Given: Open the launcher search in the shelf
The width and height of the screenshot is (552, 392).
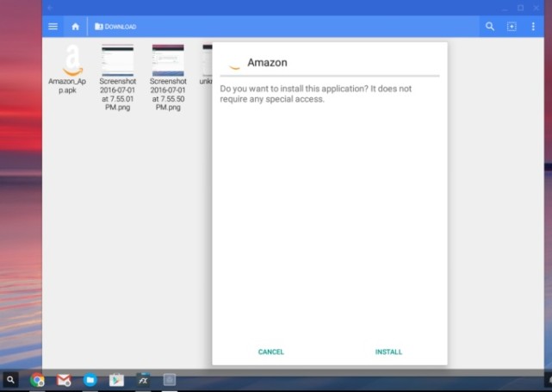Looking at the screenshot, I should 10,380.
